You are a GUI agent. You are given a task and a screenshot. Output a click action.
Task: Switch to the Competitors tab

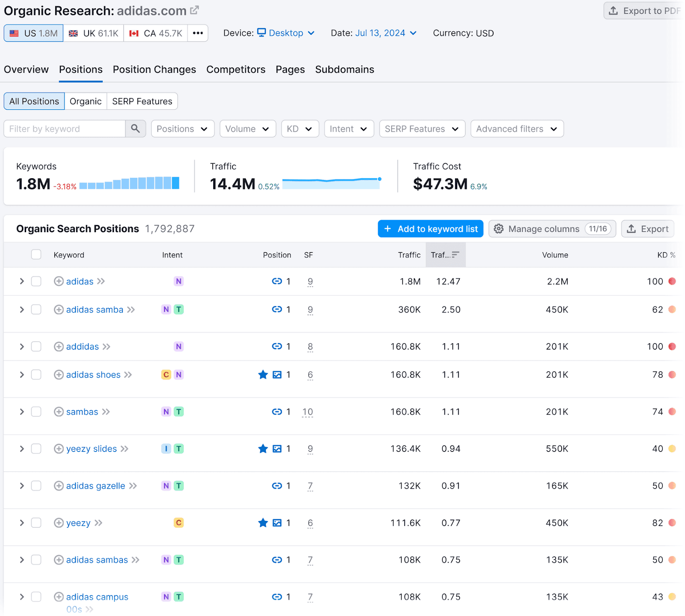235,69
